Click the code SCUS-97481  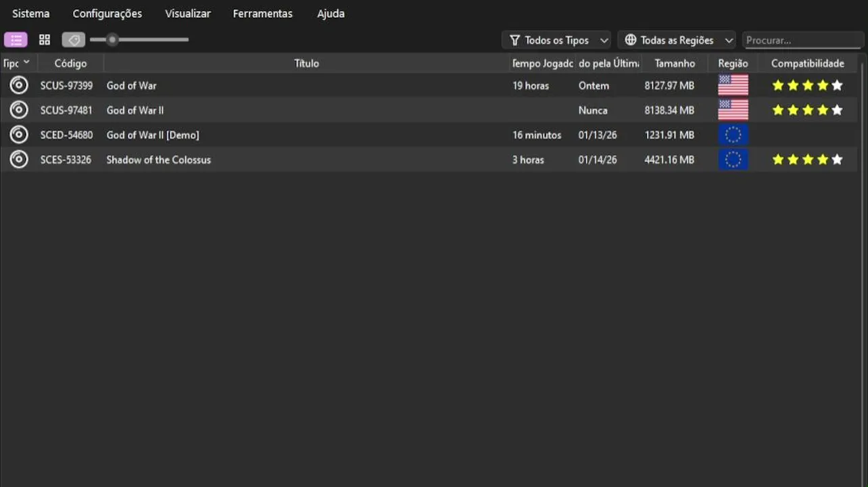click(66, 110)
